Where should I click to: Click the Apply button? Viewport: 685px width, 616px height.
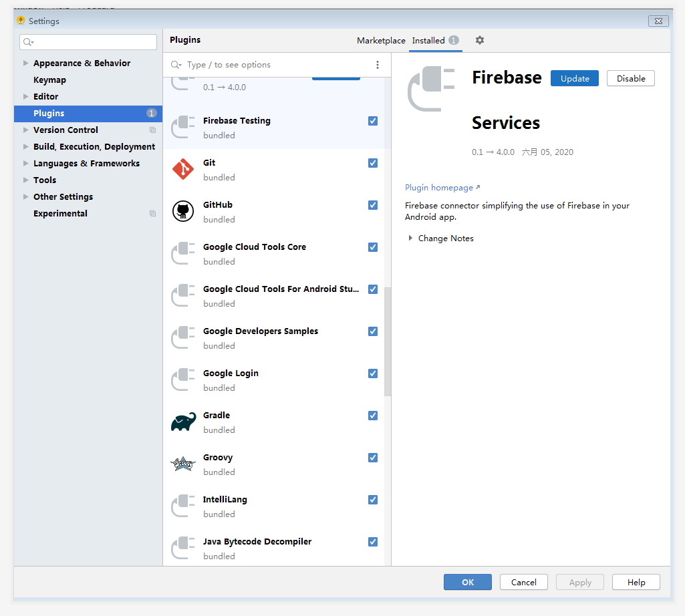pyautogui.click(x=580, y=582)
